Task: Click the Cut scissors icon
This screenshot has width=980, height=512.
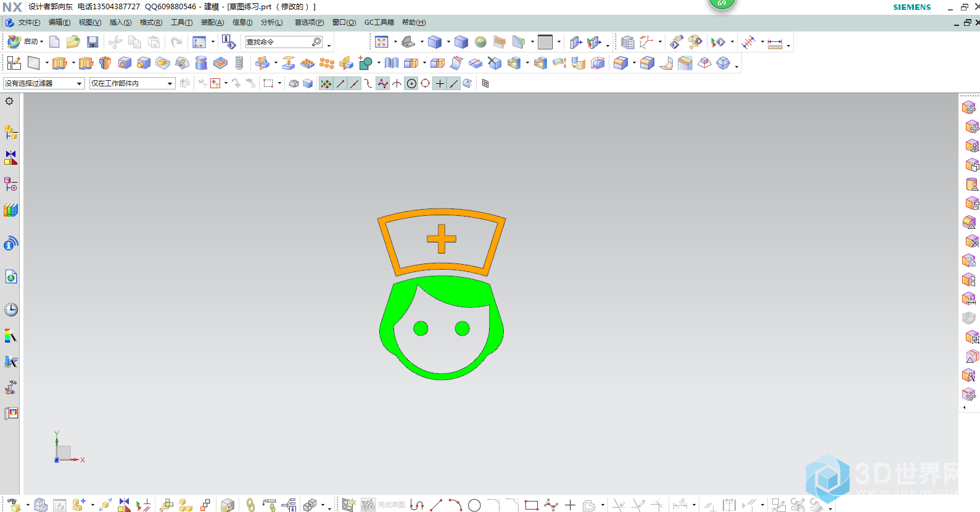Action: pyautogui.click(x=115, y=42)
